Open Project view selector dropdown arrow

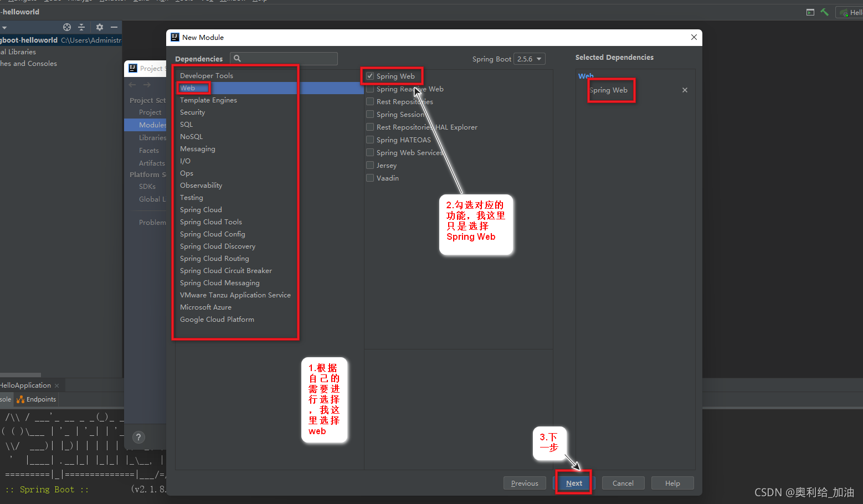coord(4,27)
